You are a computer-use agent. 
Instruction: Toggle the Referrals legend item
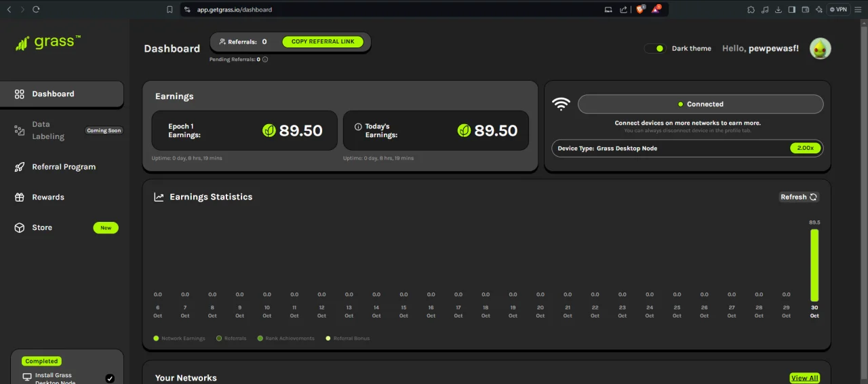click(x=231, y=338)
